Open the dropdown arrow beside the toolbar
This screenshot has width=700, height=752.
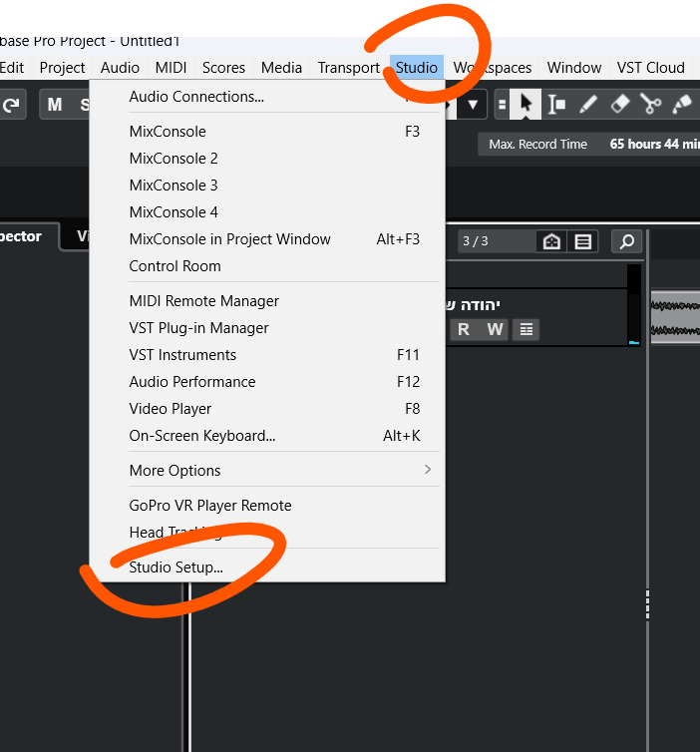coord(473,104)
